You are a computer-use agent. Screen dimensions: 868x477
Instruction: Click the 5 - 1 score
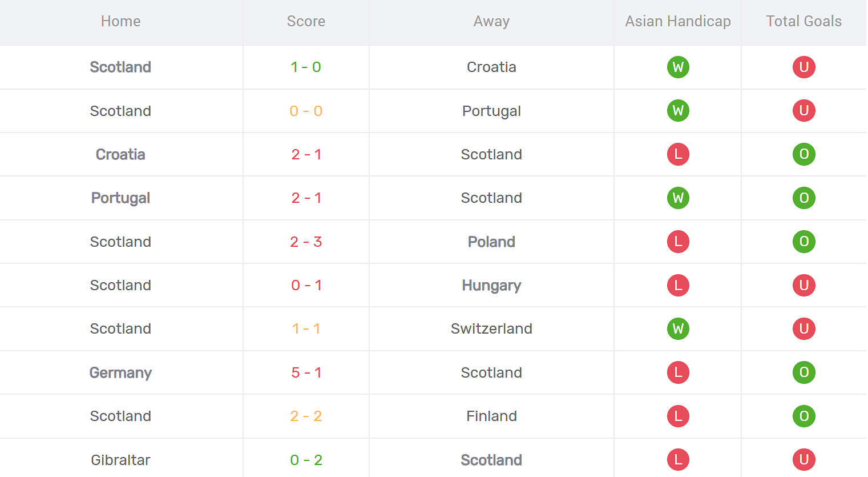pos(306,372)
